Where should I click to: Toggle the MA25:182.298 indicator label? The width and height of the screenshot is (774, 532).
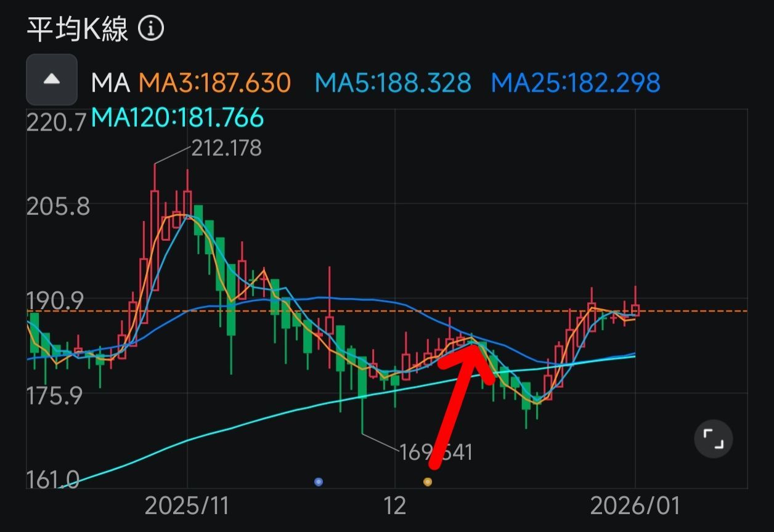(576, 83)
